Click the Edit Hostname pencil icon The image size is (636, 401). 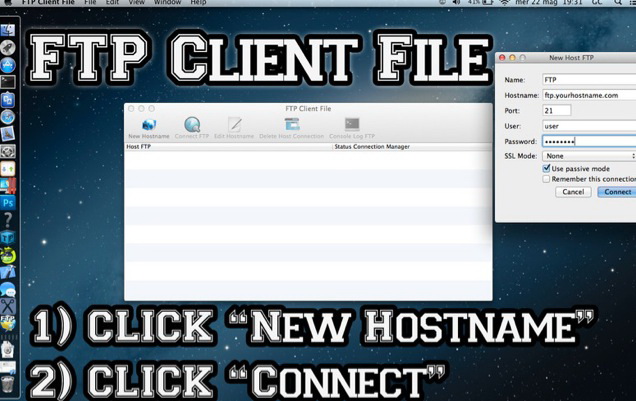click(x=234, y=124)
